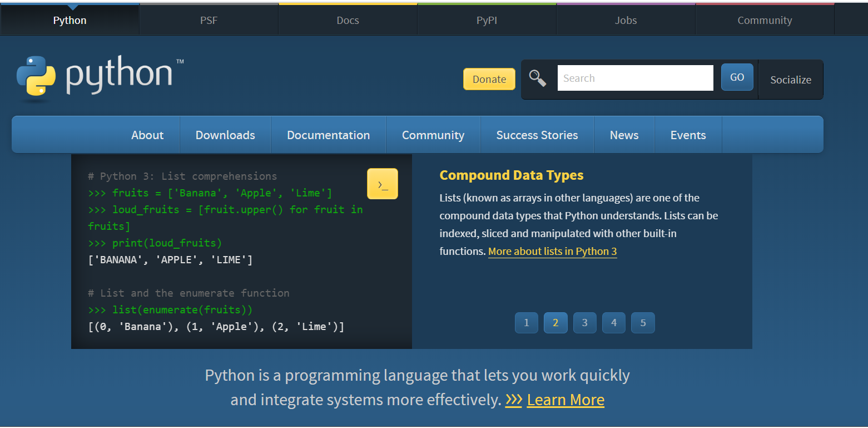This screenshot has width=868, height=428.
Task: Open the Downloads menu
Action: point(225,135)
